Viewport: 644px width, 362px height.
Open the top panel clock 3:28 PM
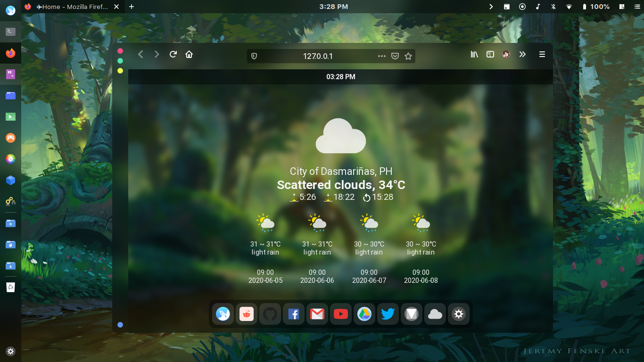333,7
